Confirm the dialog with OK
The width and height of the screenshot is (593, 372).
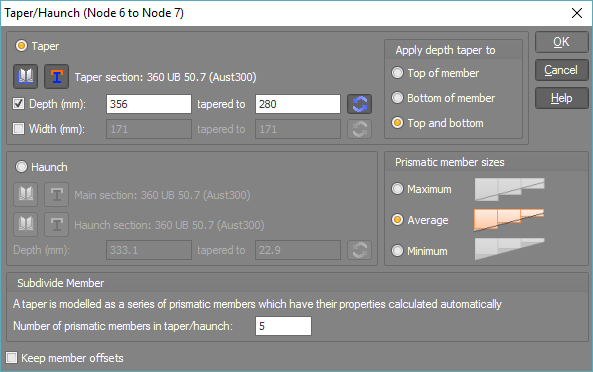click(x=562, y=42)
